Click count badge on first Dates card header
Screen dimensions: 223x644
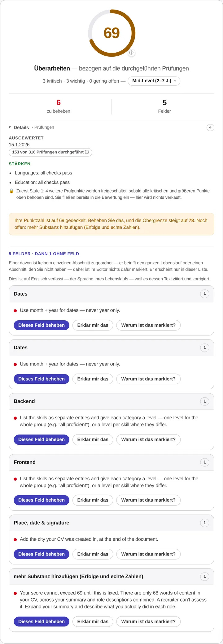click(204, 293)
